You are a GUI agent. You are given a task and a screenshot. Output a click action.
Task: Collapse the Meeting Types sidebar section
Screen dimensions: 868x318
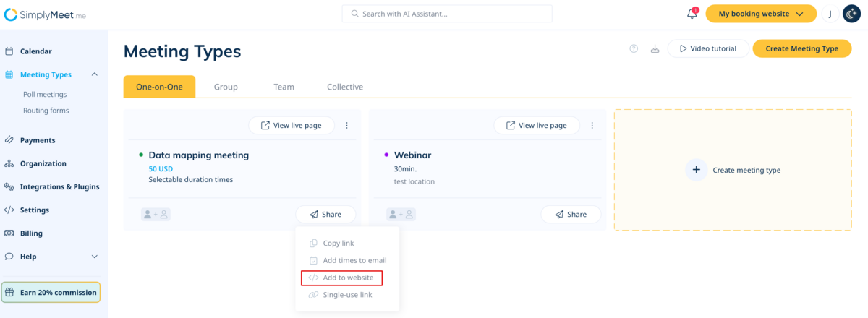95,74
